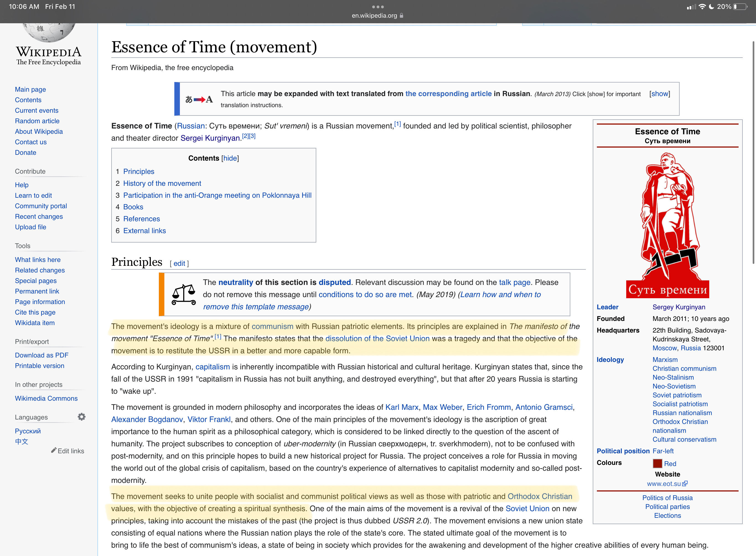Open Community portal

[x=41, y=206]
